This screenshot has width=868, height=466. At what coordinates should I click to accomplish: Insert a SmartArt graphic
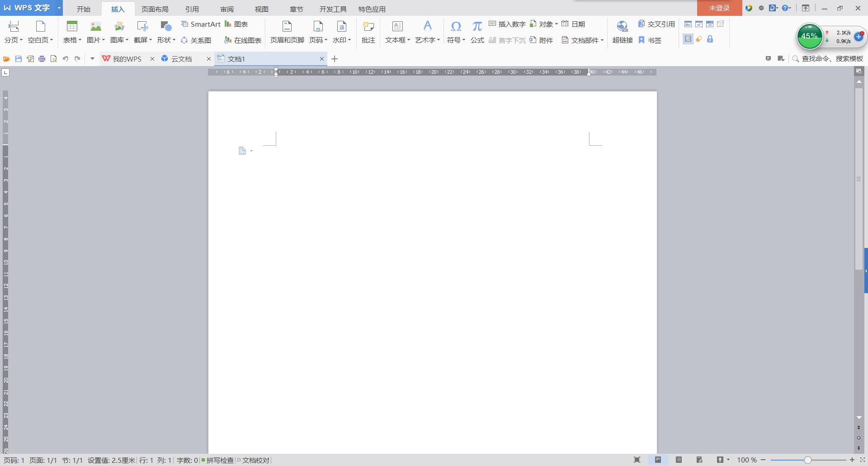200,24
